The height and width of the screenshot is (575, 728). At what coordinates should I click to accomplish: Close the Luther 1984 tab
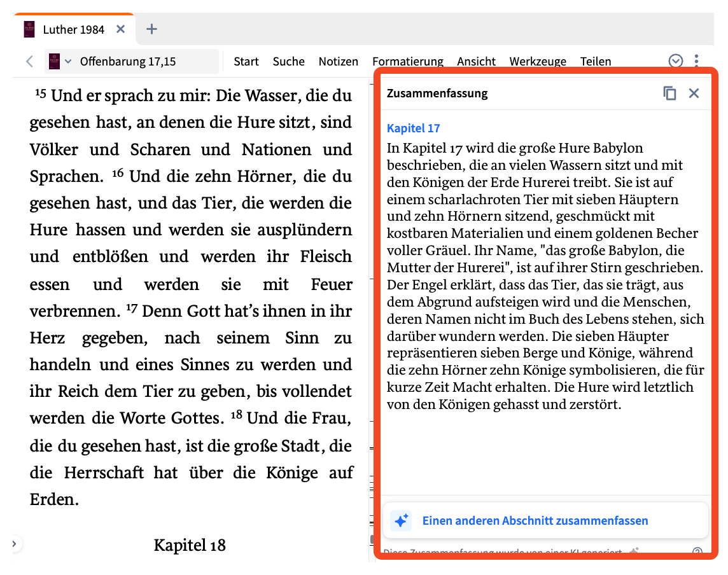(121, 29)
